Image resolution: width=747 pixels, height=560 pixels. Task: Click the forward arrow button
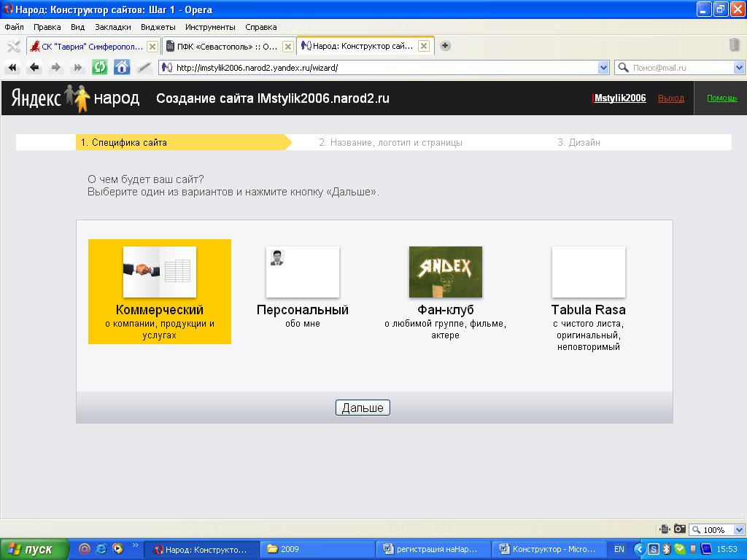tap(55, 68)
